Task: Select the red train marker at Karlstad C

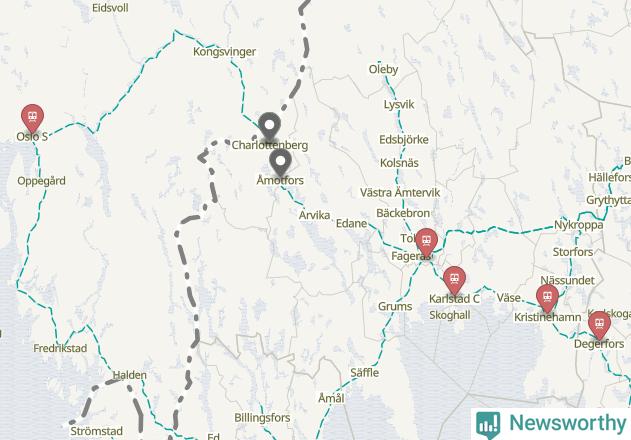Action: (x=454, y=280)
